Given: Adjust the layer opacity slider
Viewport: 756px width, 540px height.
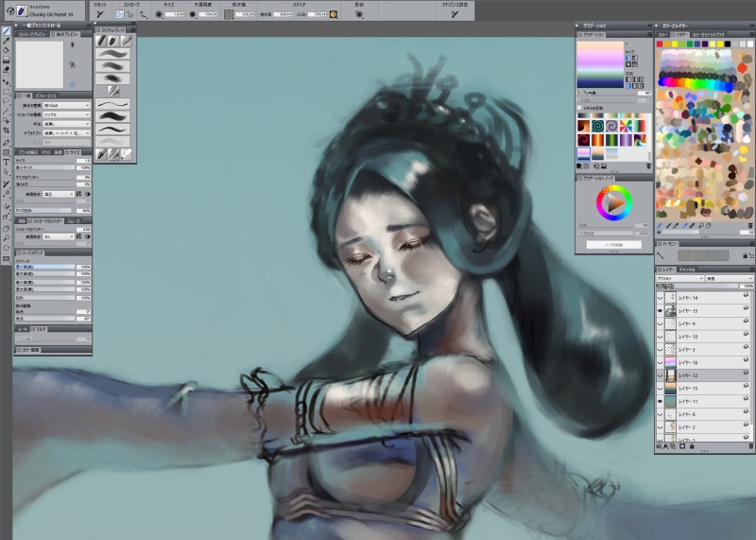Looking at the screenshot, I should [x=699, y=287].
